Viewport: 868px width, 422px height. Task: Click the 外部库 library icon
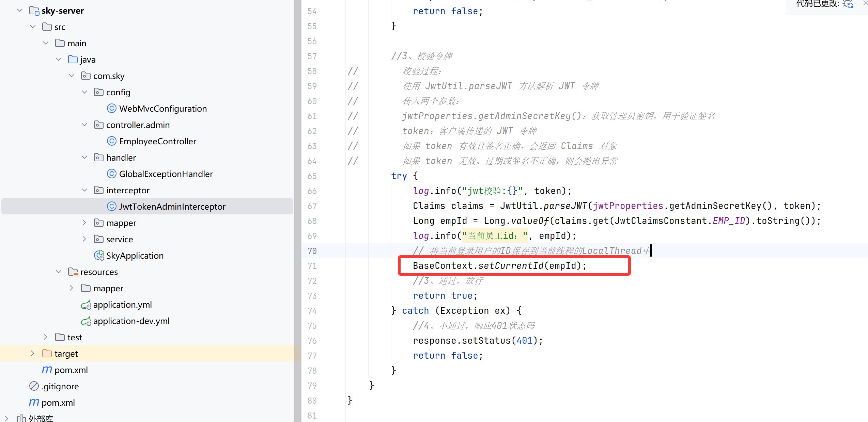[x=21, y=418]
